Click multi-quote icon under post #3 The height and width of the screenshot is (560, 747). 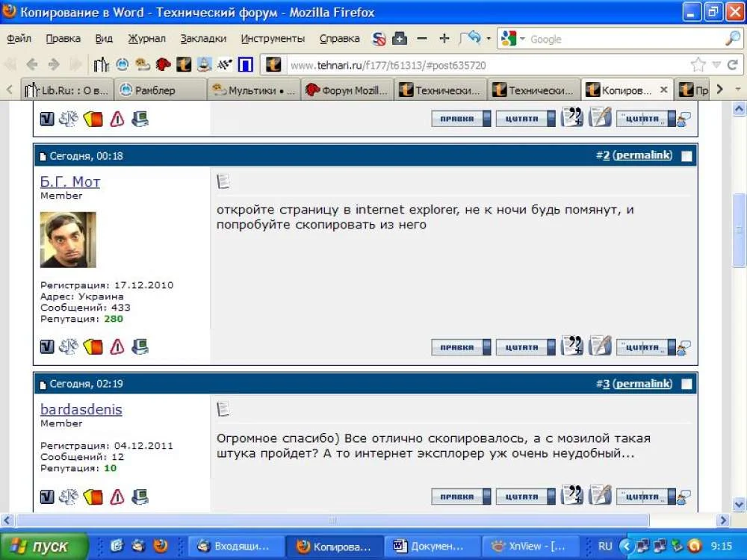[571, 495]
